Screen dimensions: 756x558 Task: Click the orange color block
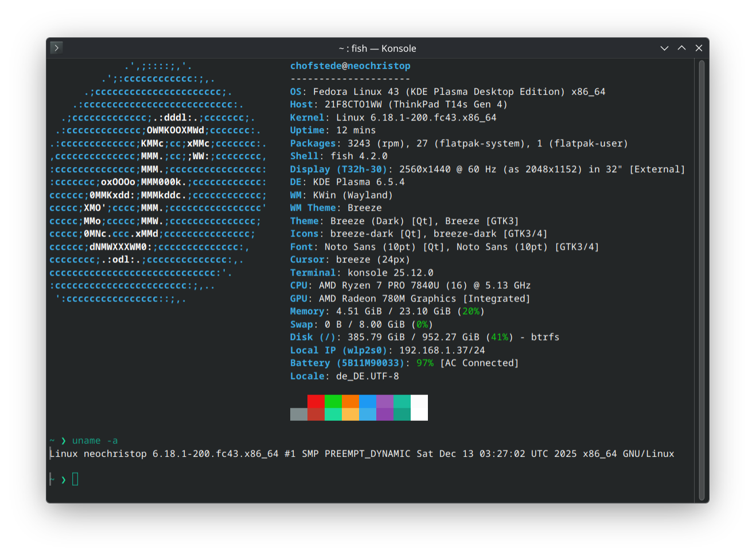click(350, 401)
